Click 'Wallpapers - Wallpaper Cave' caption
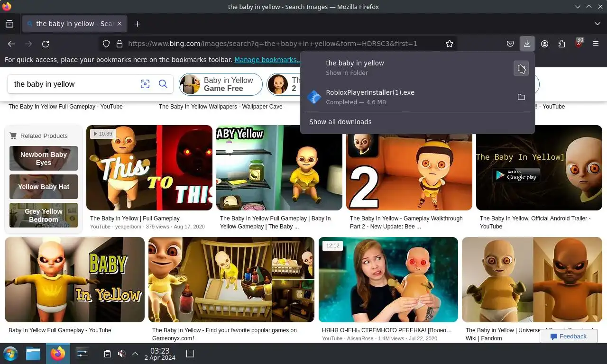Viewport: 607px width, 364px height. point(221,107)
